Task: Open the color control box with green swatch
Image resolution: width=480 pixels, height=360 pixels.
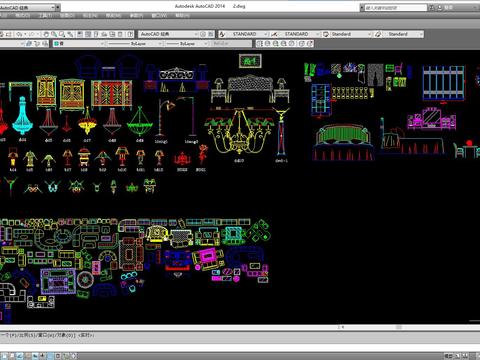Action: 79,43
